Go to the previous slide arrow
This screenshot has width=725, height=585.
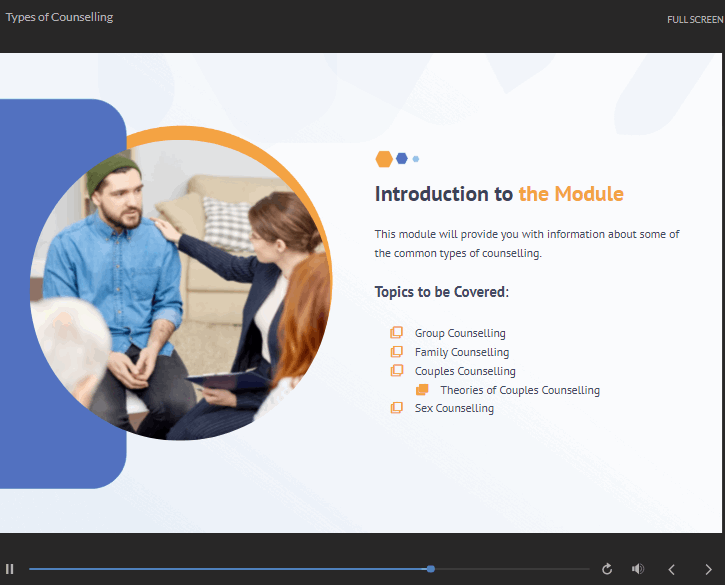click(x=672, y=569)
